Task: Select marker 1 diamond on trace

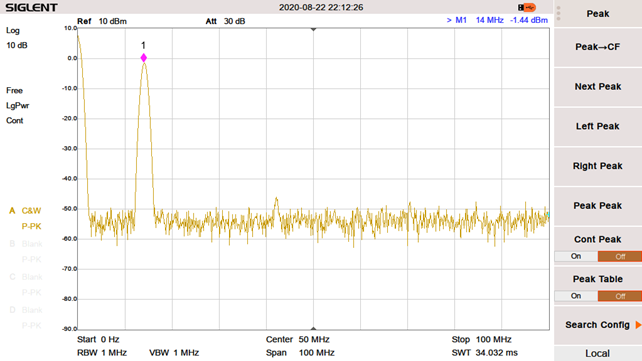Action: pyautogui.click(x=144, y=58)
